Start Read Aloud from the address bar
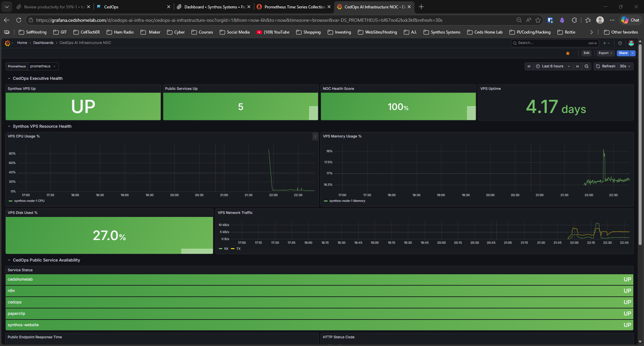644x346 pixels. 529,20
